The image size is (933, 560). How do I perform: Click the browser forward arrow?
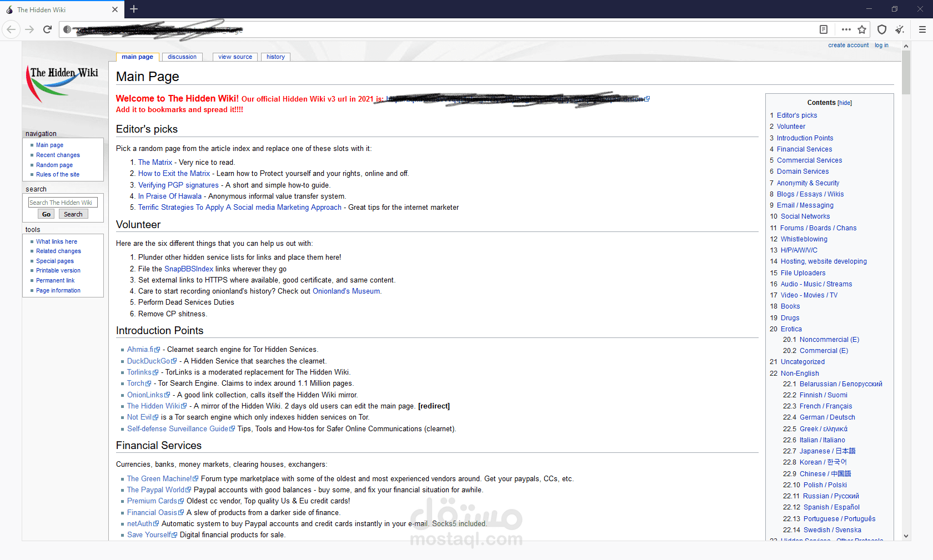(29, 29)
